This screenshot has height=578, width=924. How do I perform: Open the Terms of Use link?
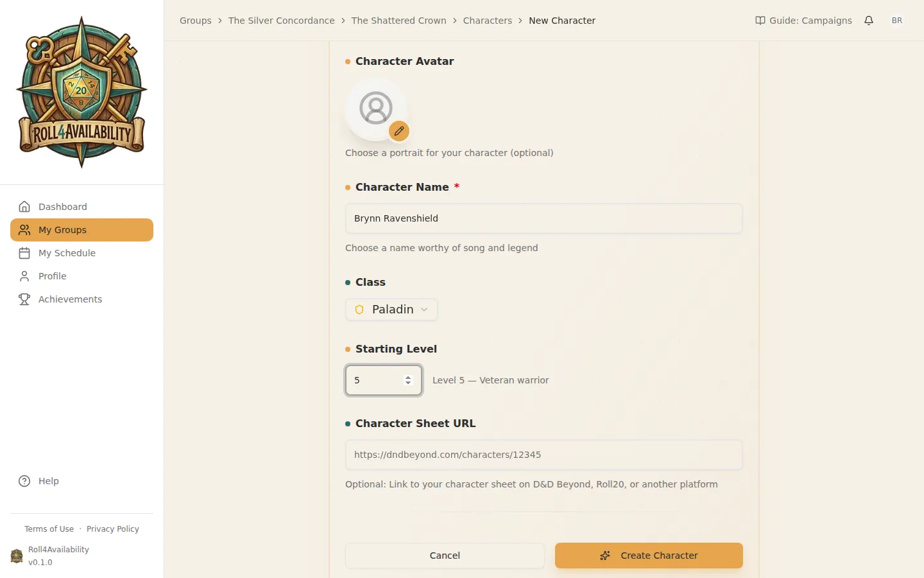49,529
